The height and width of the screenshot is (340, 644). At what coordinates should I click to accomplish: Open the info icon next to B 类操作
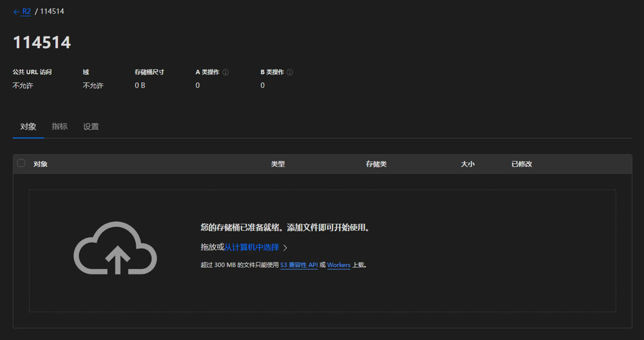[290, 72]
